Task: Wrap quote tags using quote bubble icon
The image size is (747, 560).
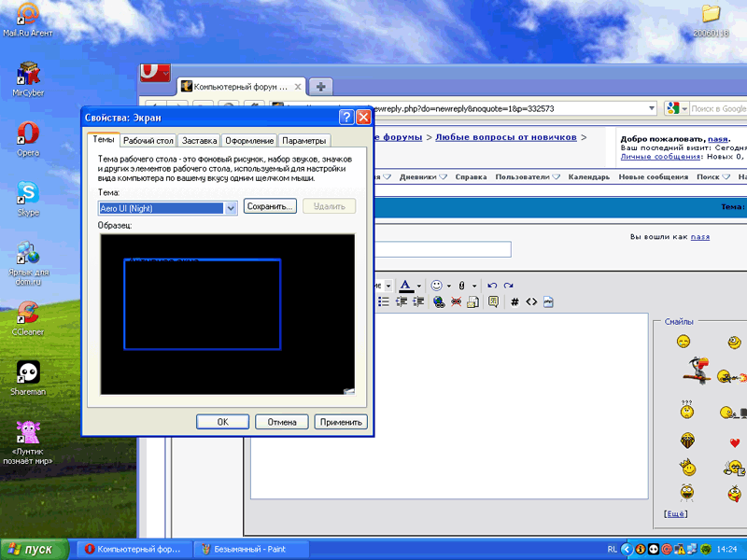Action: point(493,301)
